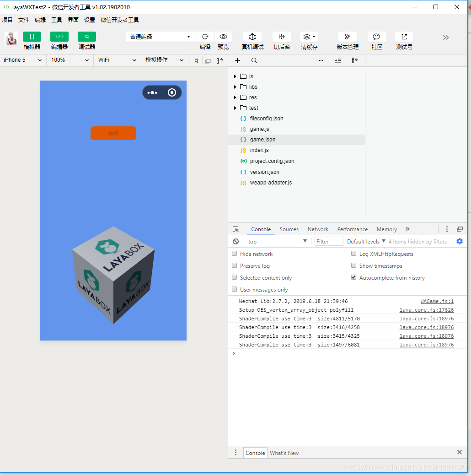Open the Default levels dropdown
The image size is (471, 476).
point(366,241)
